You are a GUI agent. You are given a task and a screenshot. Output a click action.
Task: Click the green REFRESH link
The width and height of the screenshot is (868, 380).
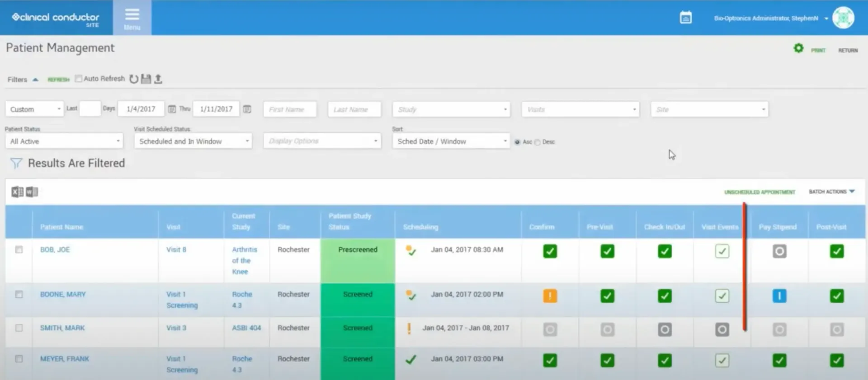click(58, 80)
